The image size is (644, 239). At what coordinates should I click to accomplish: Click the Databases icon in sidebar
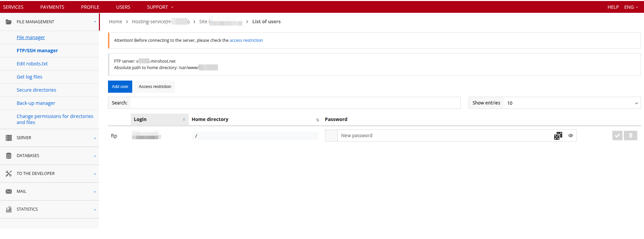[9, 156]
